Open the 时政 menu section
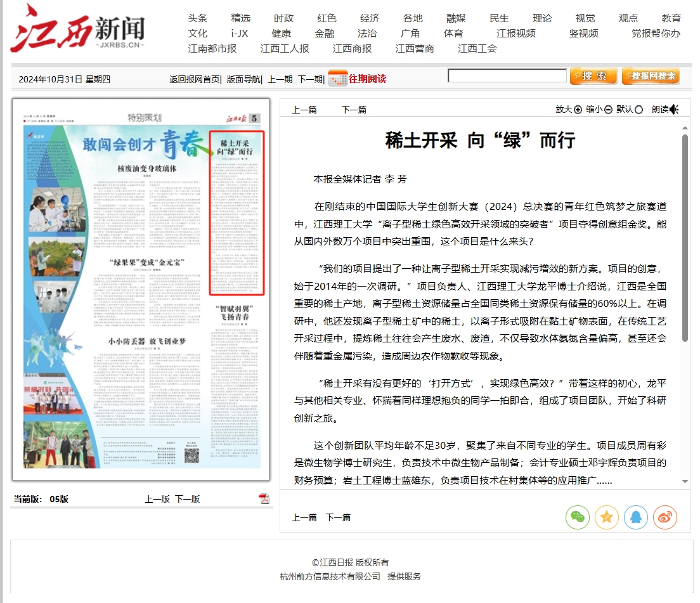This screenshot has height=603, width=700. pos(283,18)
